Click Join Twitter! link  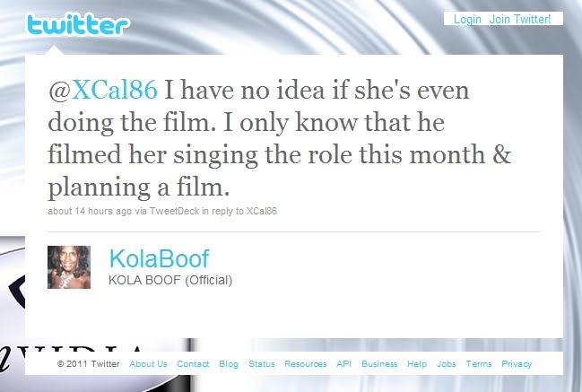click(519, 20)
